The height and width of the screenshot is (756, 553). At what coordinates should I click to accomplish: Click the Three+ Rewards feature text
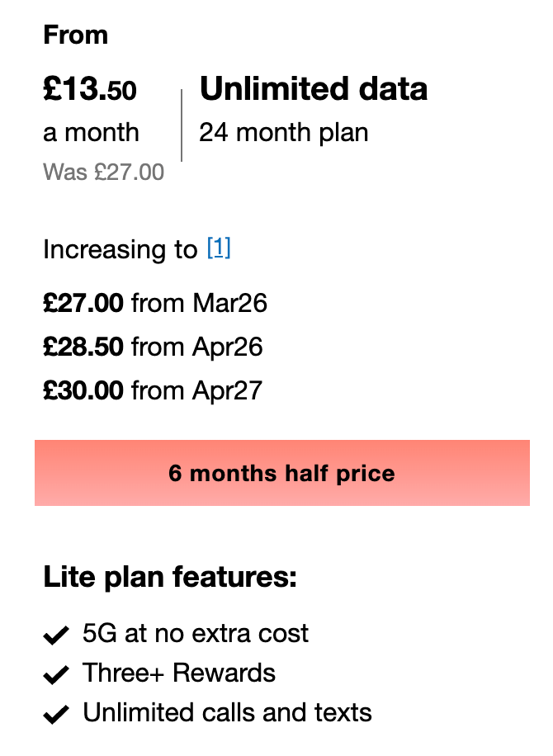click(x=179, y=673)
